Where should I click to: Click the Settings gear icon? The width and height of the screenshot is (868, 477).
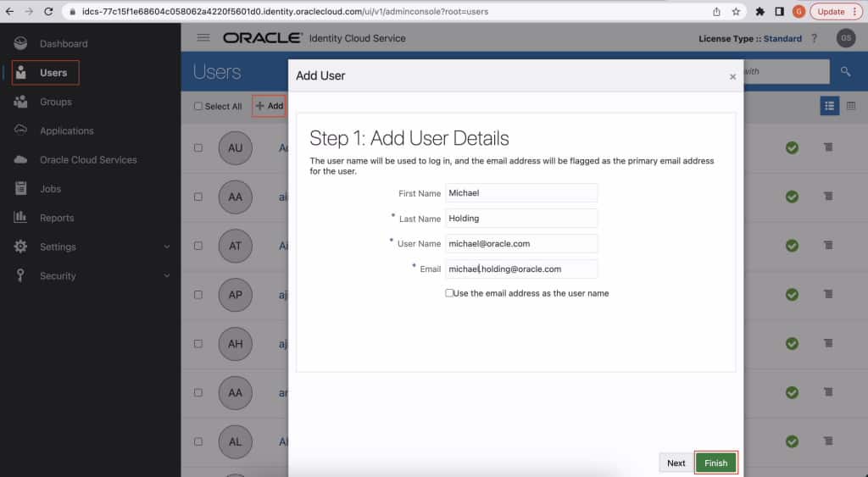click(20, 247)
